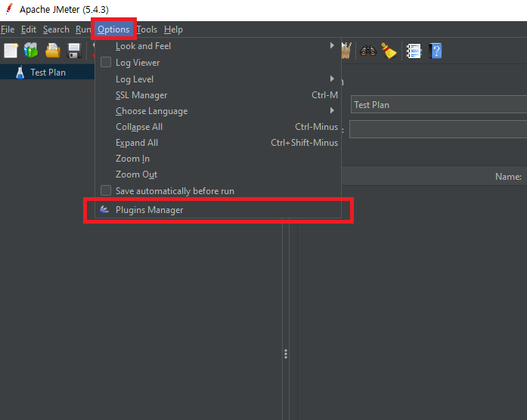
Task: Choose Collapse All from Options menu
Action: click(218, 127)
